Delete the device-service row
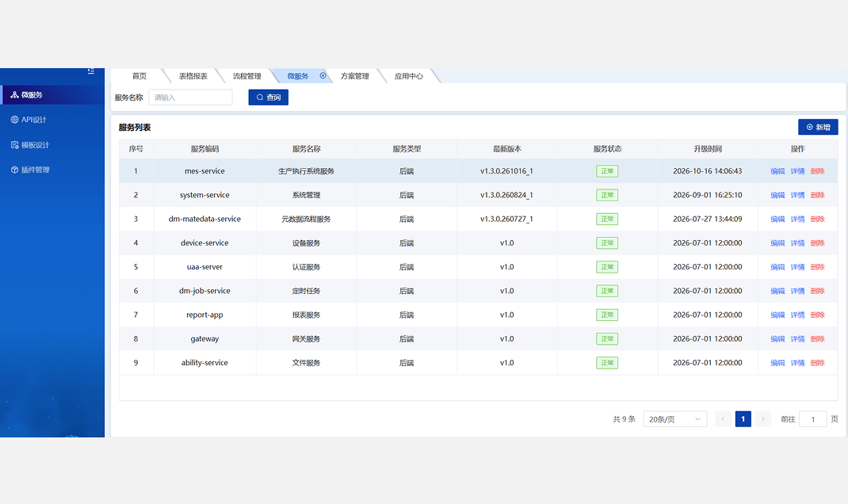Screen dimensions: 848x504 click(818, 243)
